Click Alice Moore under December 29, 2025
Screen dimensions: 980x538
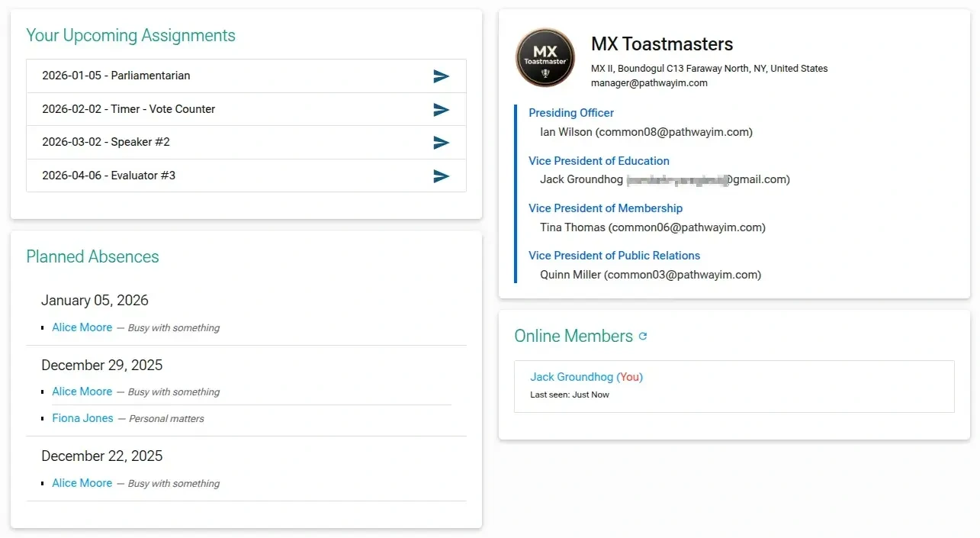(x=82, y=391)
